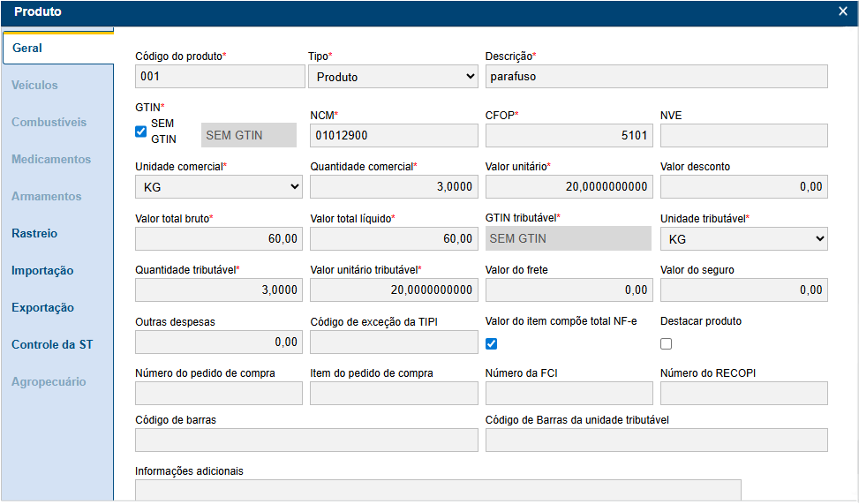Click the Valor desconto field
This screenshot has height=504, width=859.
pos(743,186)
